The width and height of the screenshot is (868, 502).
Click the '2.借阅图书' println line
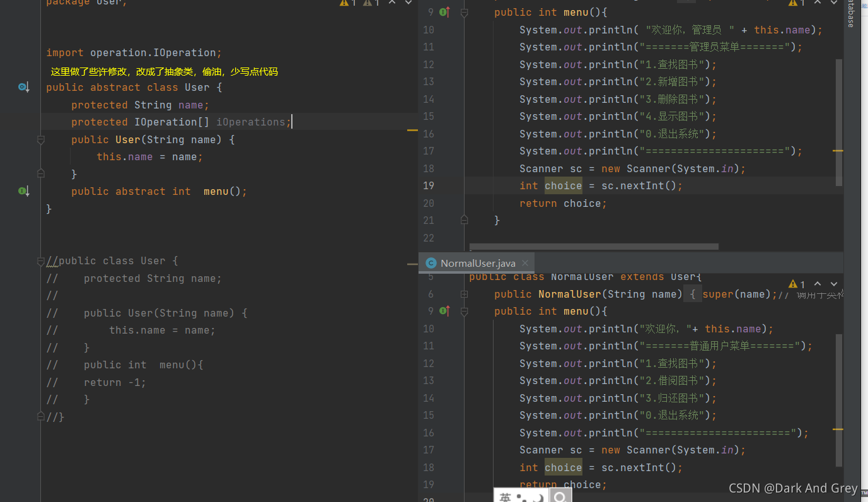[x=618, y=380]
